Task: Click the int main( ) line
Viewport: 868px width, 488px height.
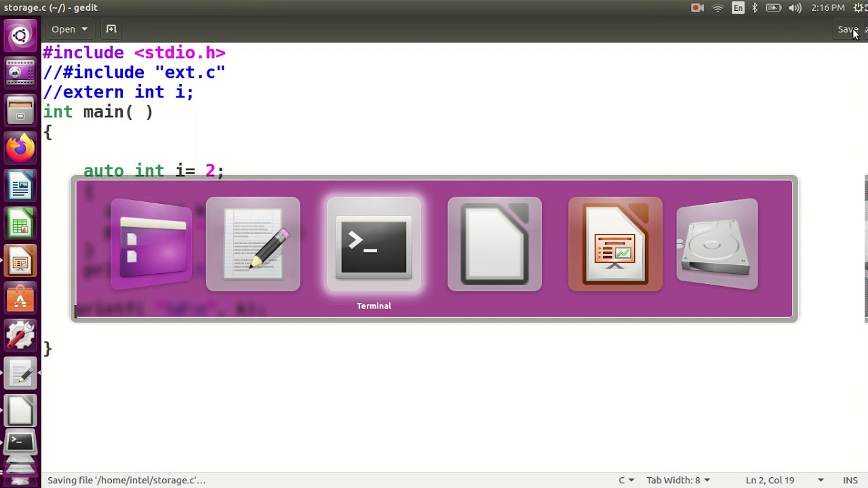Action: (98, 112)
